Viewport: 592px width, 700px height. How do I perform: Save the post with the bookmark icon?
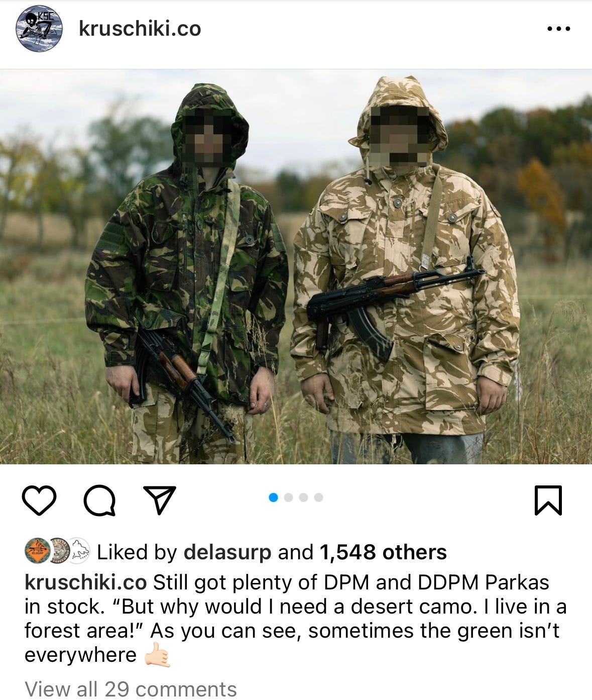[x=548, y=500]
